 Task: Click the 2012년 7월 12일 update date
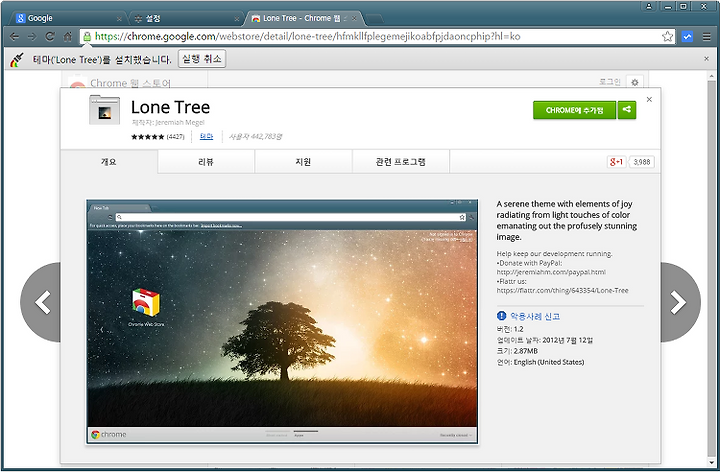[x=568, y=340]
